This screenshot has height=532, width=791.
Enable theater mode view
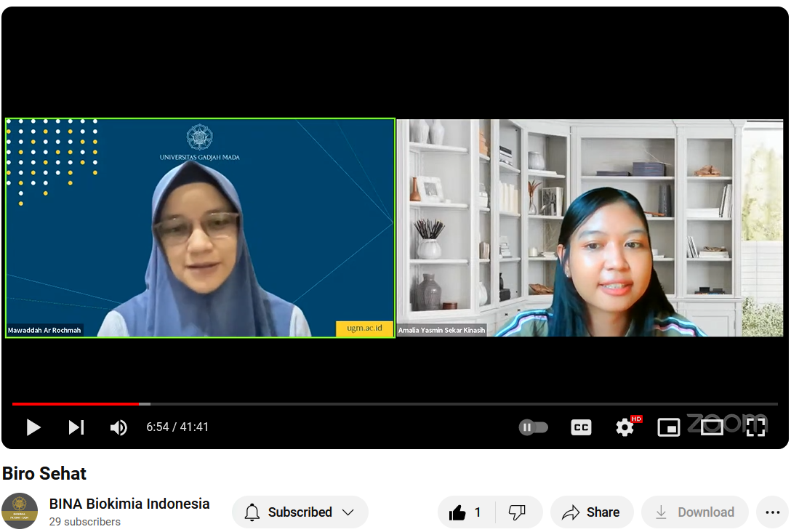coord(712,427)
